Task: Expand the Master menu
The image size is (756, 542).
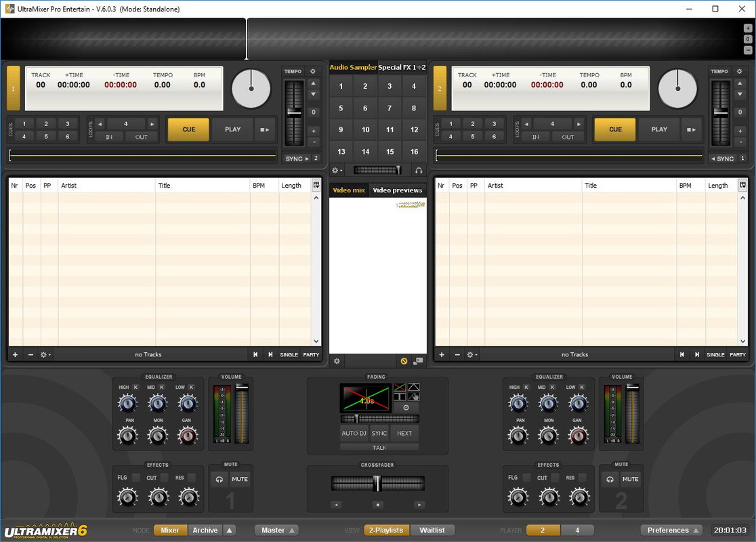Action: tap(277, 530)
